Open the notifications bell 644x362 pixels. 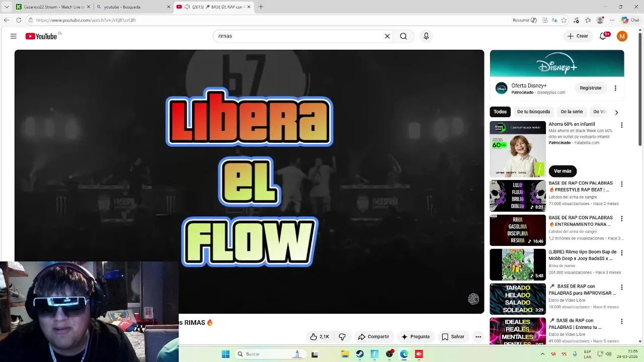pos(603,36)
